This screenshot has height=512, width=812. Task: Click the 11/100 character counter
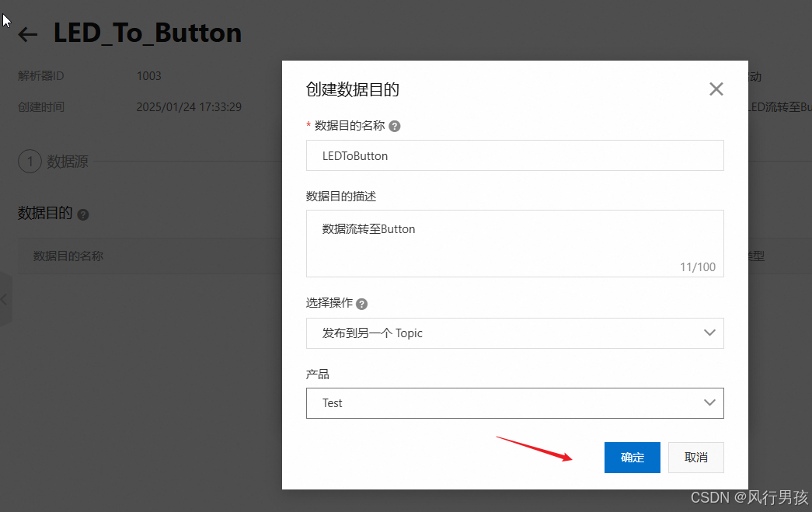[698, 267]
